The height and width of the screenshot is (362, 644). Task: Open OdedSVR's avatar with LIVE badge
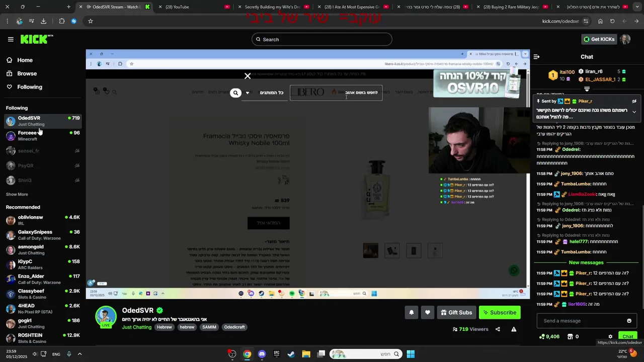[106, 317]
